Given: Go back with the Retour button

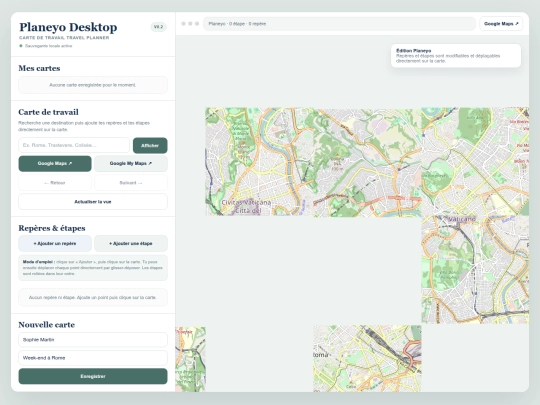Looking at the screenshot, I should pos(55,183).
